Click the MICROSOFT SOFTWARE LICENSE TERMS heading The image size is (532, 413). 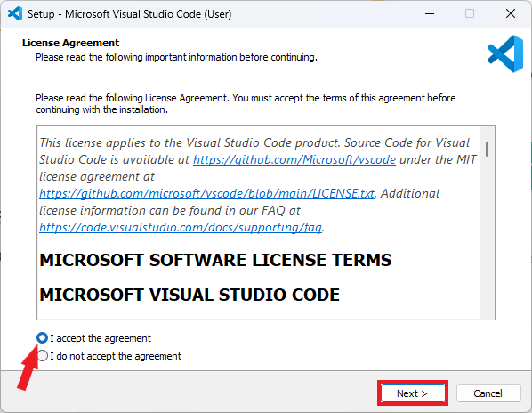215,260
